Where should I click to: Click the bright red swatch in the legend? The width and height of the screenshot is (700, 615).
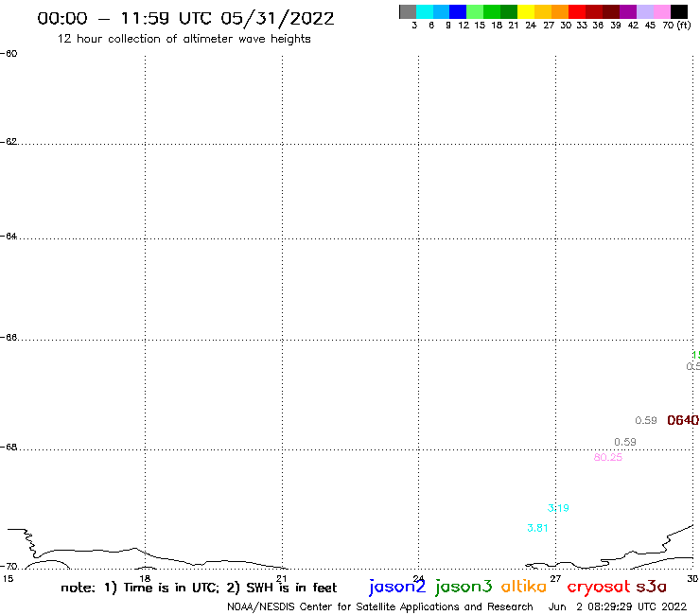click(577, 11)
